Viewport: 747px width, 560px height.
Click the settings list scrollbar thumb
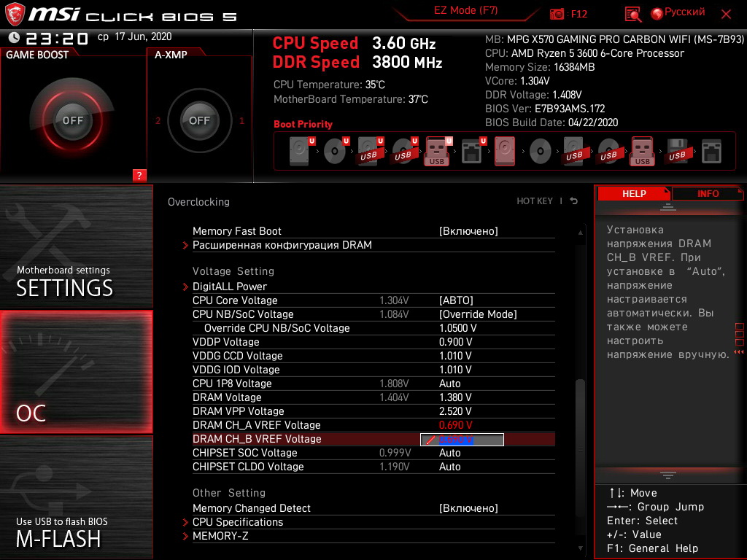[580, 448]
